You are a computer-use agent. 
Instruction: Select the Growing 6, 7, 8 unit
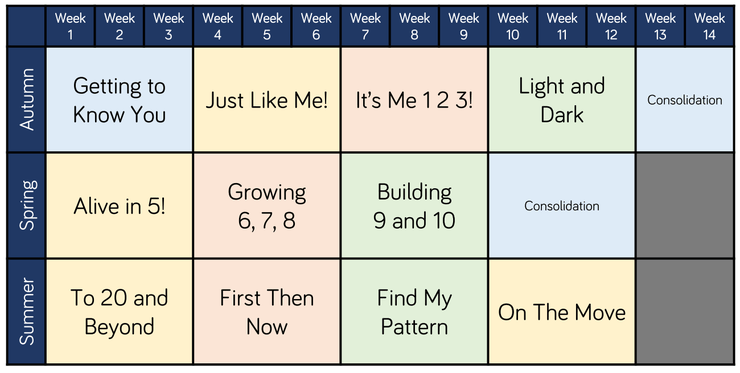267,205
